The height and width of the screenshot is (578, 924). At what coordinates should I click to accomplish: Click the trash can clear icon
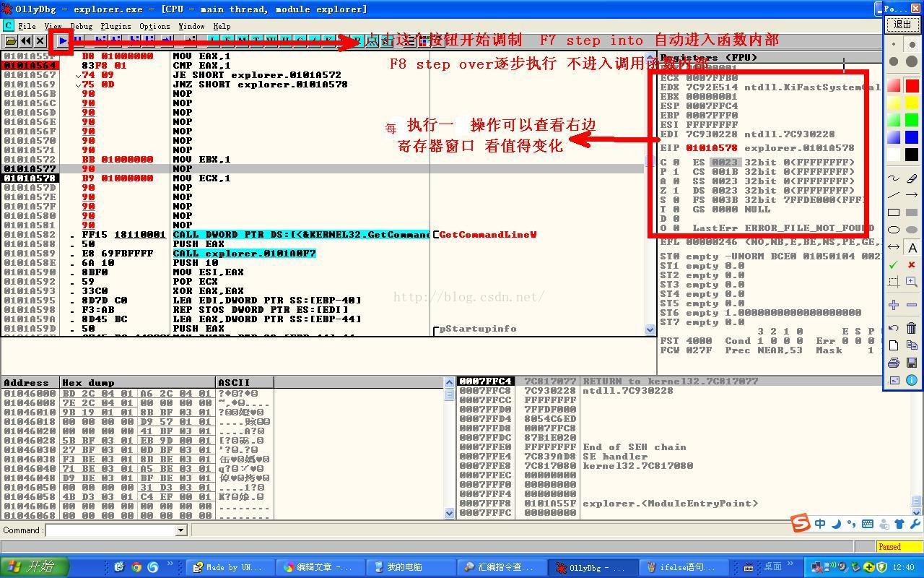(912, 328)
